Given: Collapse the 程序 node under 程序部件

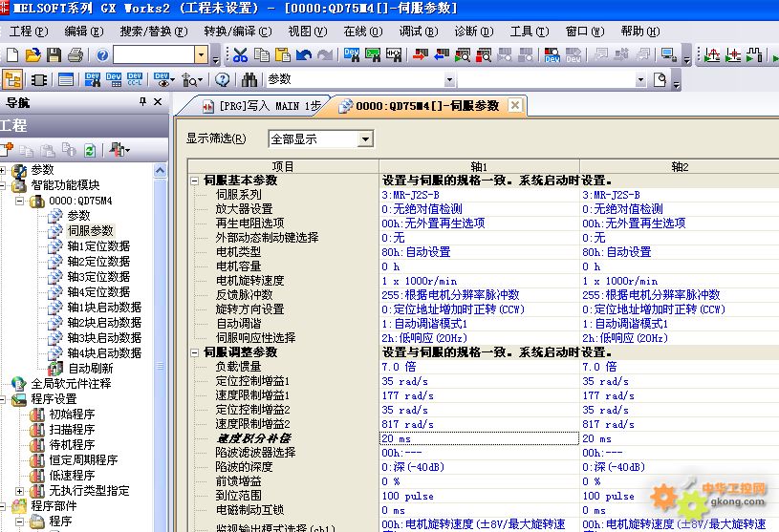Looking at the screenshot, I should (x=19, y=521).
